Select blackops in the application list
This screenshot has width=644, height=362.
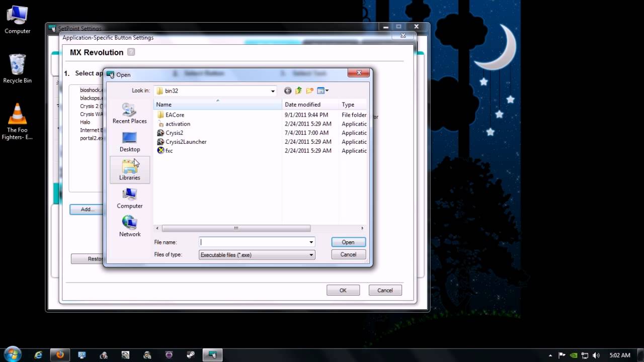pyautogui.click(x=91, y=98)
